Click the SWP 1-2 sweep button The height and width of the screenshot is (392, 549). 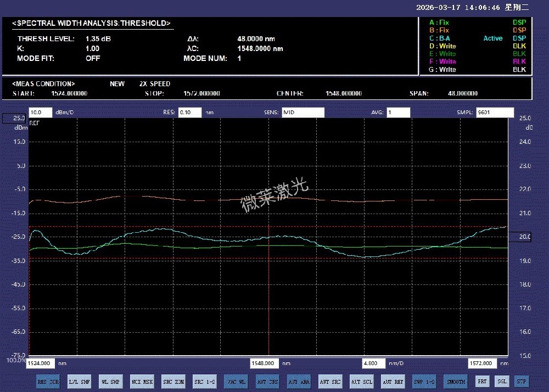[x=425, y=382]
